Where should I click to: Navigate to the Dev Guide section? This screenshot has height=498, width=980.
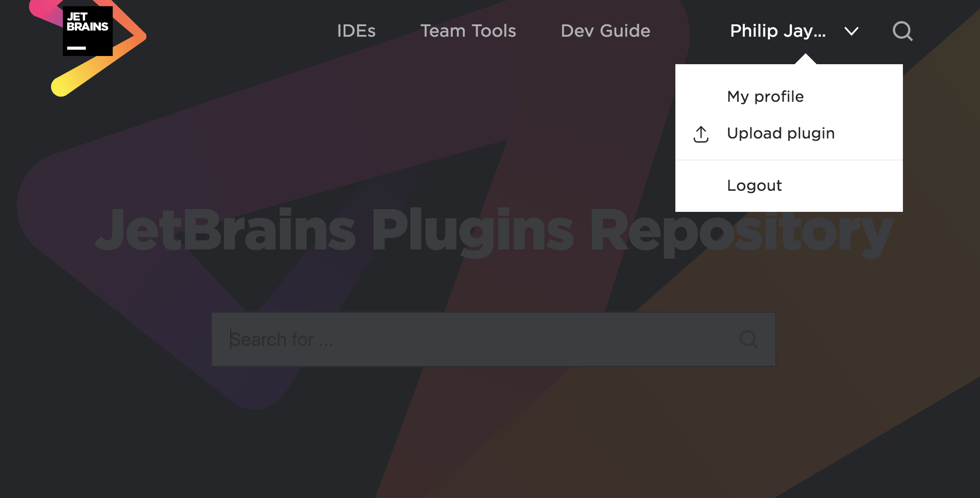pyautogui.click(x=606, y=31)
